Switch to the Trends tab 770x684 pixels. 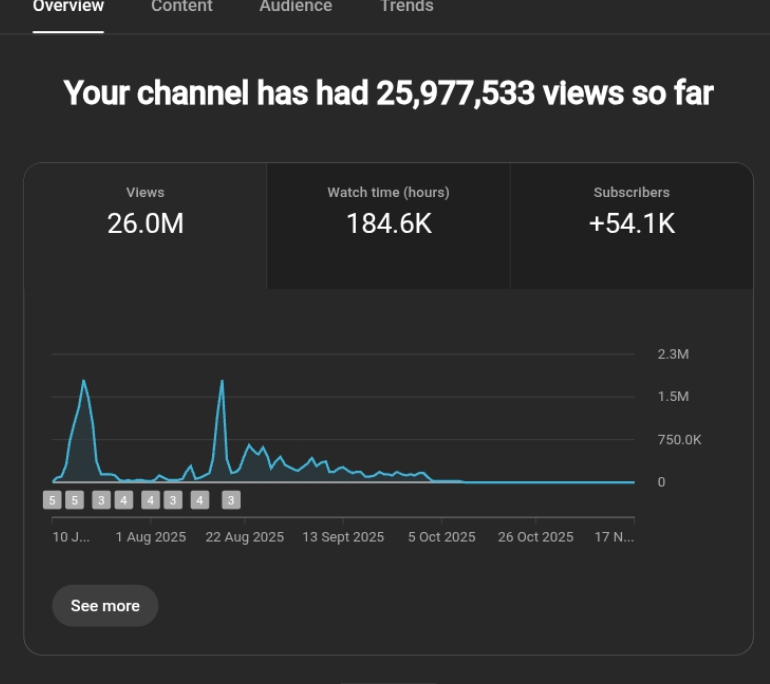point(406,7)
